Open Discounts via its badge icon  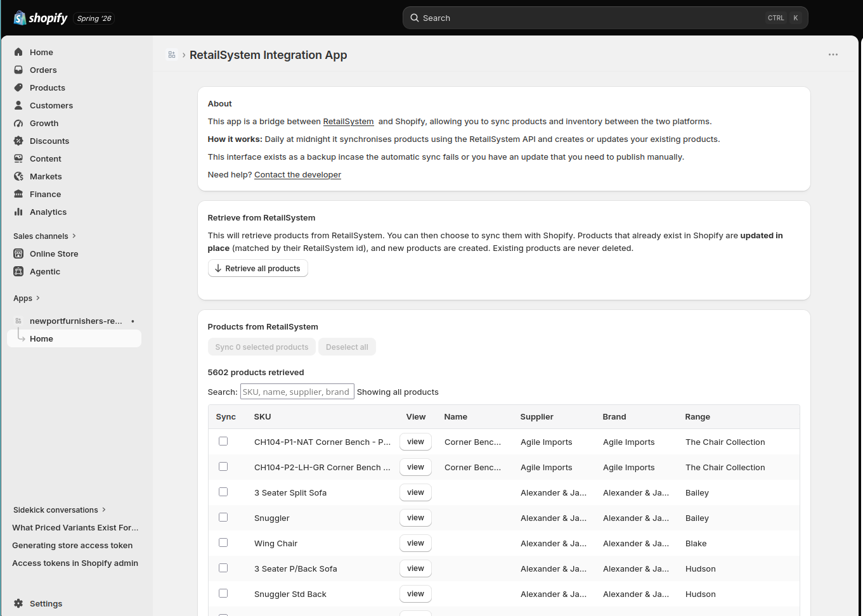coord(18,141)
